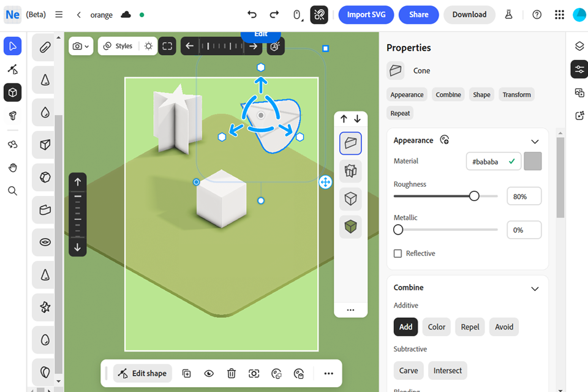Tilt view up with vertical up arrow
Viewport: 588px width, 392px height.
point(78,182)
